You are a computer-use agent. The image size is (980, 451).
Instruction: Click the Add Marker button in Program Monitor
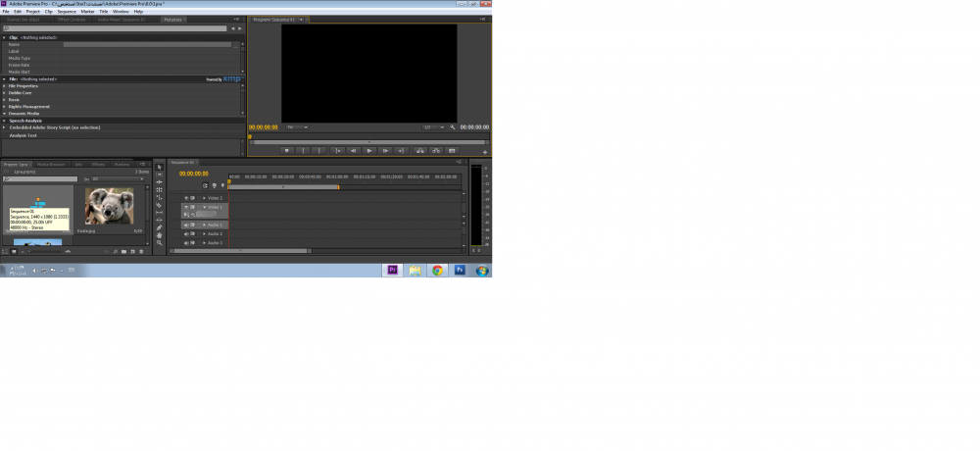pyautogui.click(x=286, y=151)
